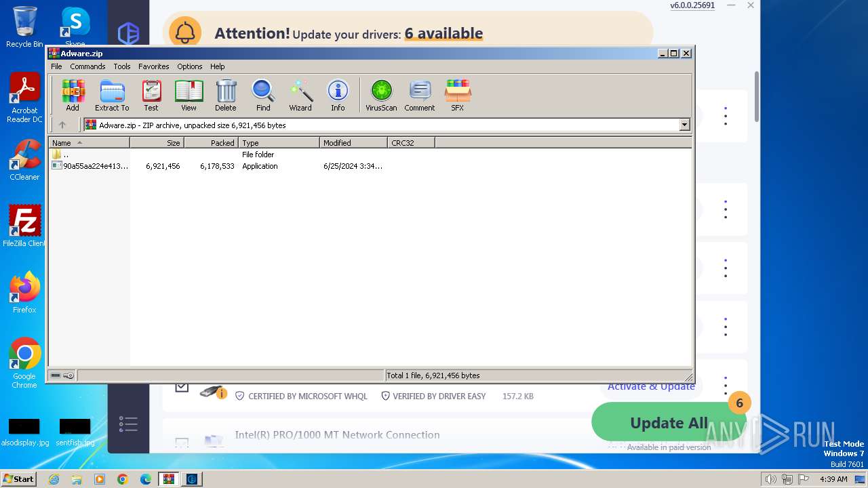
Task: Sort by the Modified column header
Action: coord(353,143)
